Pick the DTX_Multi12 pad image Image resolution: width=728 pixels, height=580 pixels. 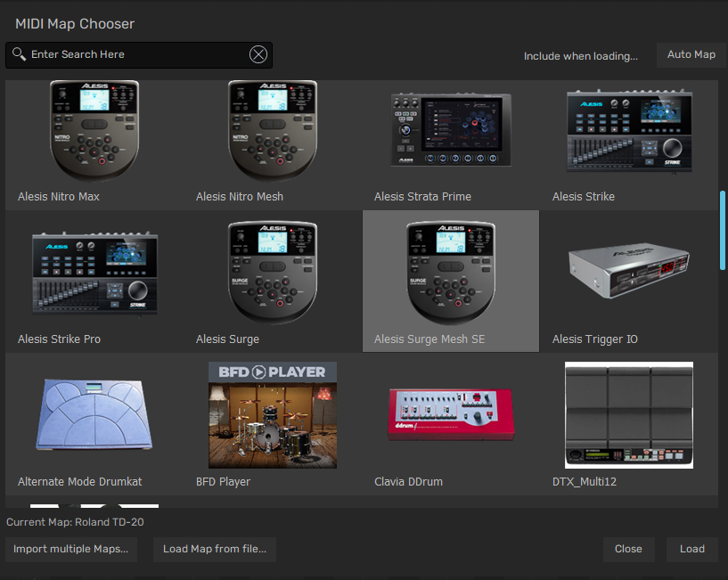click(x=629, y=415)
